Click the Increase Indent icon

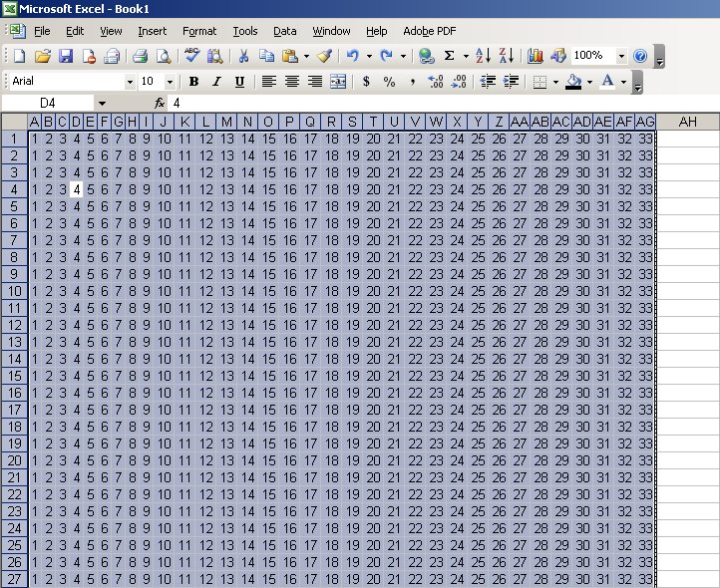click(x=511, y=82)
